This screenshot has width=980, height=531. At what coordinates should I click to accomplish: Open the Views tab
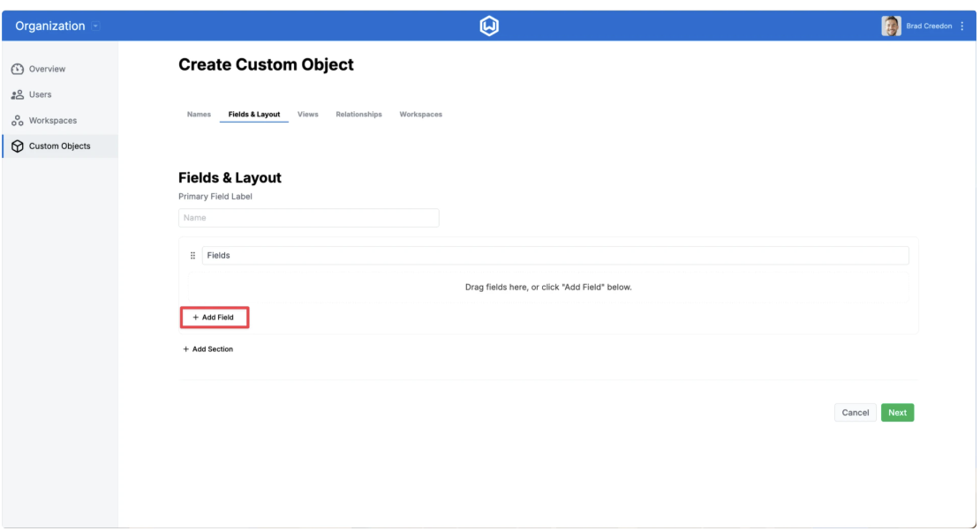[x=307, y=115]
